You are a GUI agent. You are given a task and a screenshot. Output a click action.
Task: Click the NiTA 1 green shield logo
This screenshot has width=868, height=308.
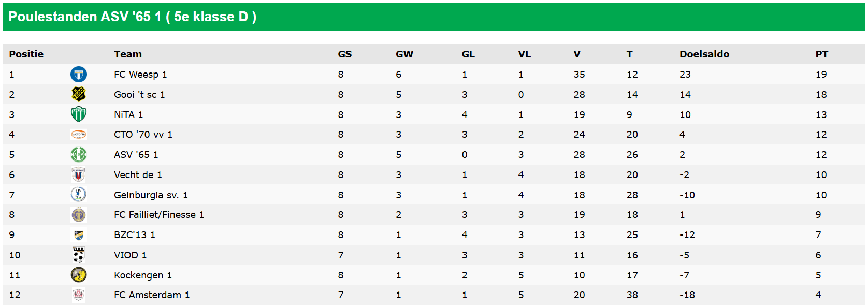click(79, 114)
